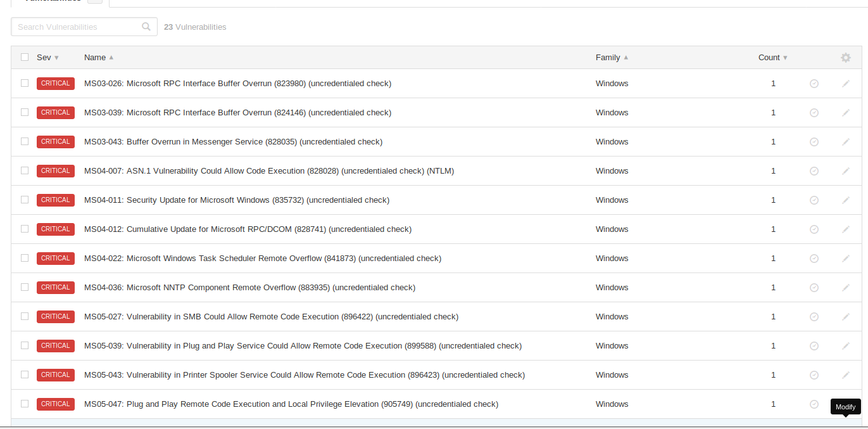This screenshot has height=429, width=868.
Task: Sort by the Family column header
Action: [612, 58]
